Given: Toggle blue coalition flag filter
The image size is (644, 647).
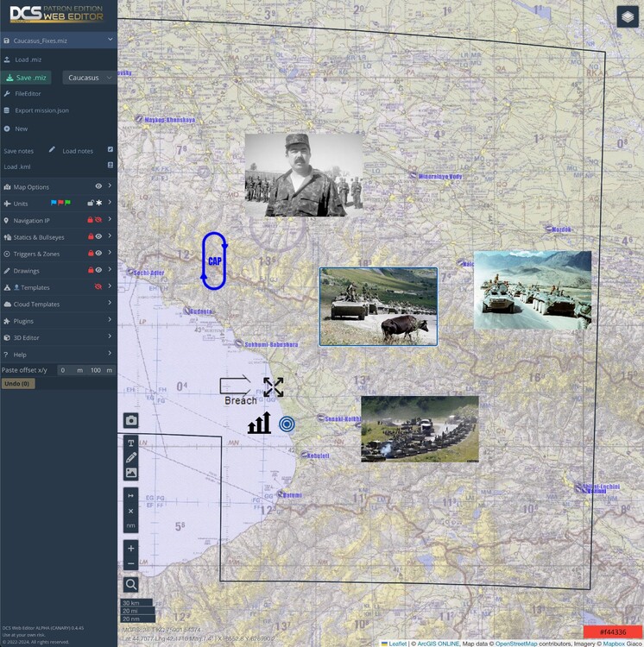Looking at the screenshot, I should point(54,203).
